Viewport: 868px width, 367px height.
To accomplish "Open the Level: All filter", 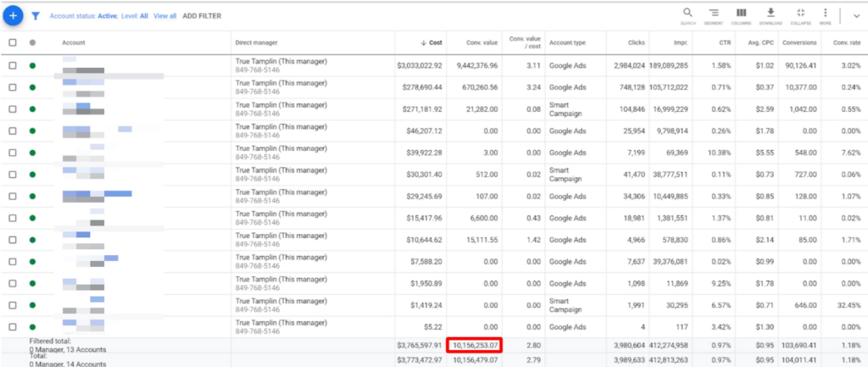I will click(x=134, y=16).
